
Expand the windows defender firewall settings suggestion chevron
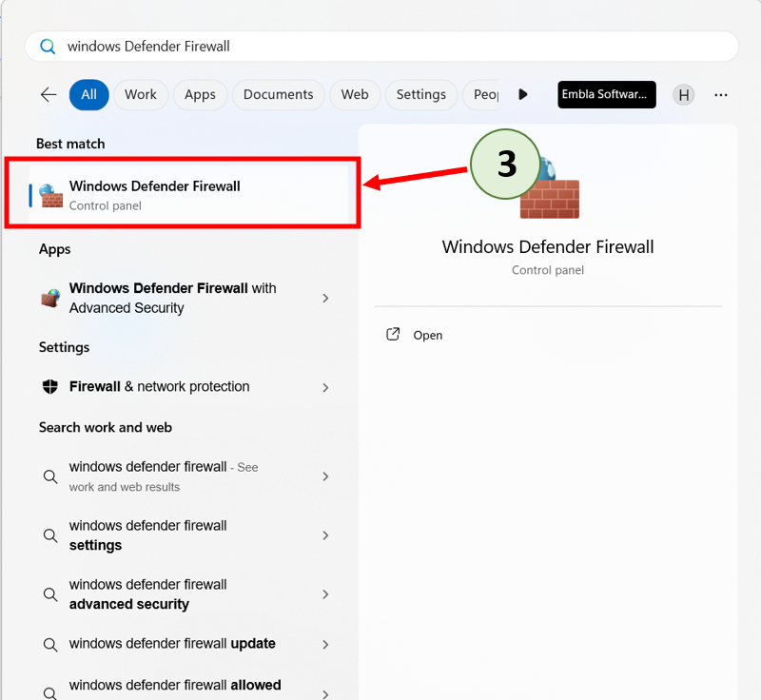coord(325,535)
